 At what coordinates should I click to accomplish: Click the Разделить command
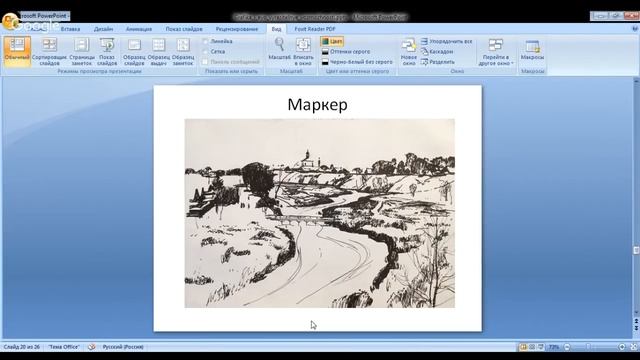(438, 62)
